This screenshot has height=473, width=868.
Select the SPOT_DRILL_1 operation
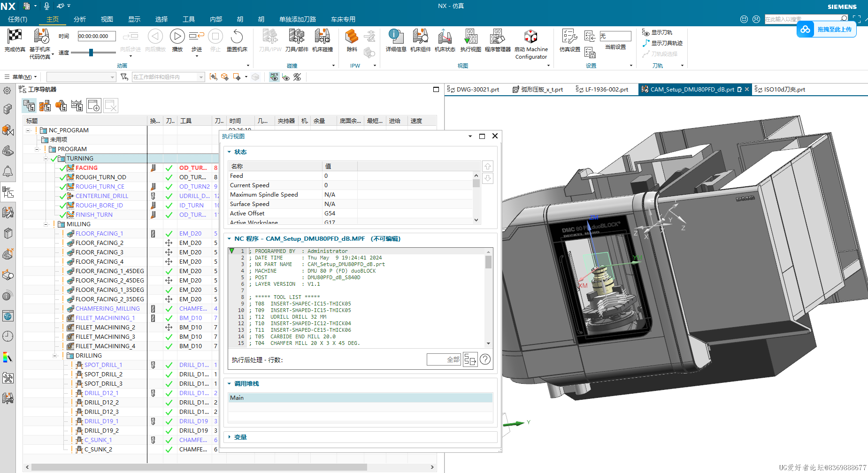pyautogui.click(x=103, y=365)
